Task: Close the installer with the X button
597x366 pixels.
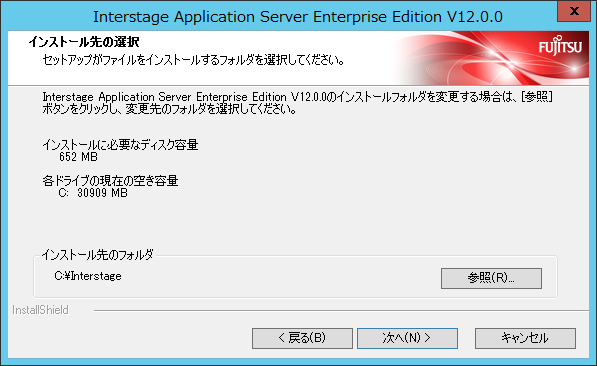Action: pyautogui.click(x=574, y=11)
